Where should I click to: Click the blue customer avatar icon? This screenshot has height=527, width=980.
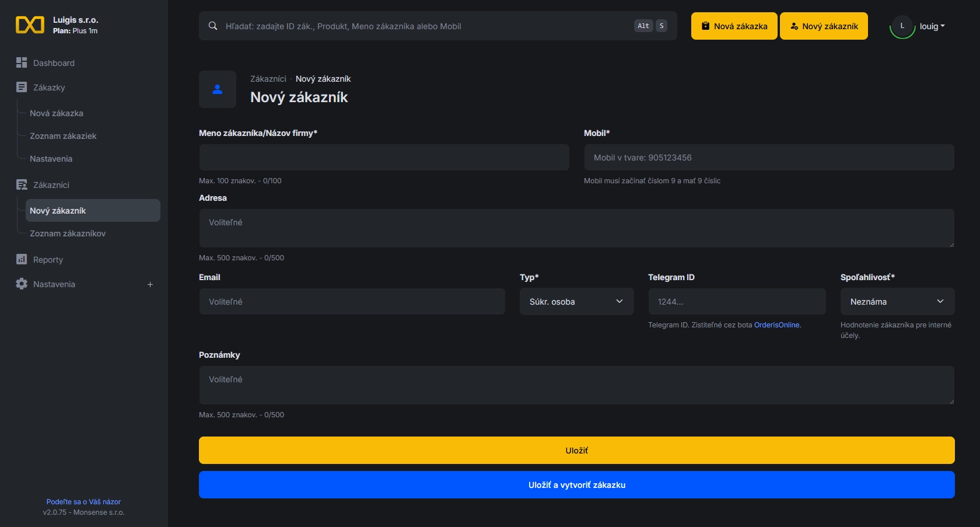(x=218, y=89)
